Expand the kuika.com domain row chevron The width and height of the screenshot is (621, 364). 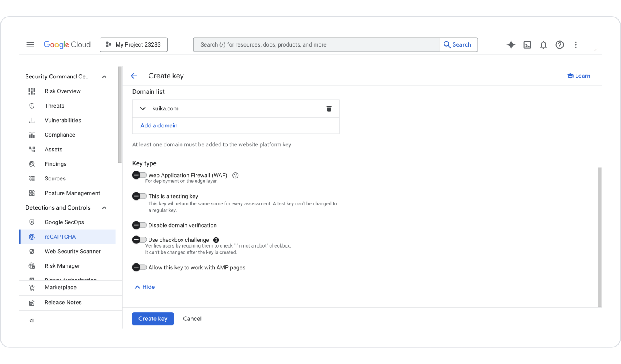click(x=142, y=108)
